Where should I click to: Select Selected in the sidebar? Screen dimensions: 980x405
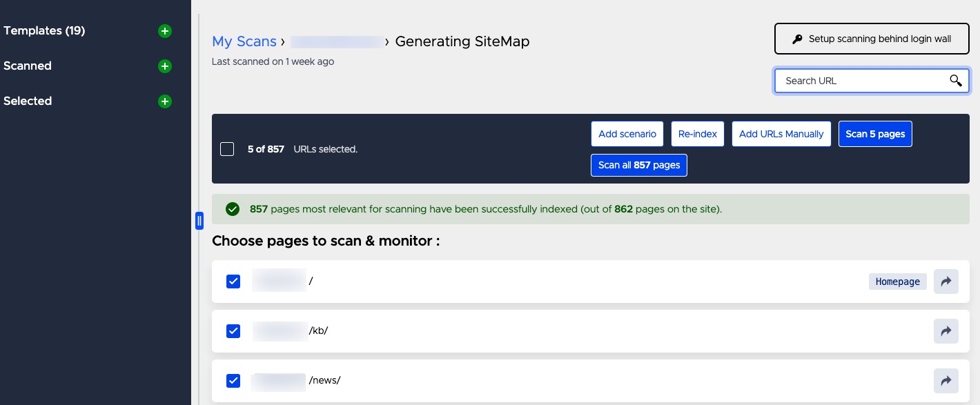coord(28,101)
